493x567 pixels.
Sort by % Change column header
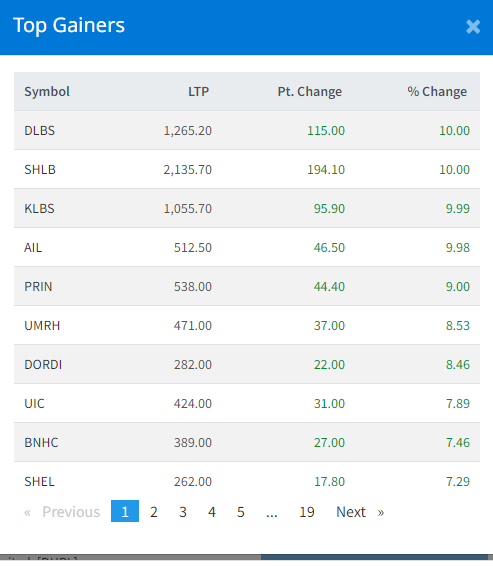pos(437,91)
